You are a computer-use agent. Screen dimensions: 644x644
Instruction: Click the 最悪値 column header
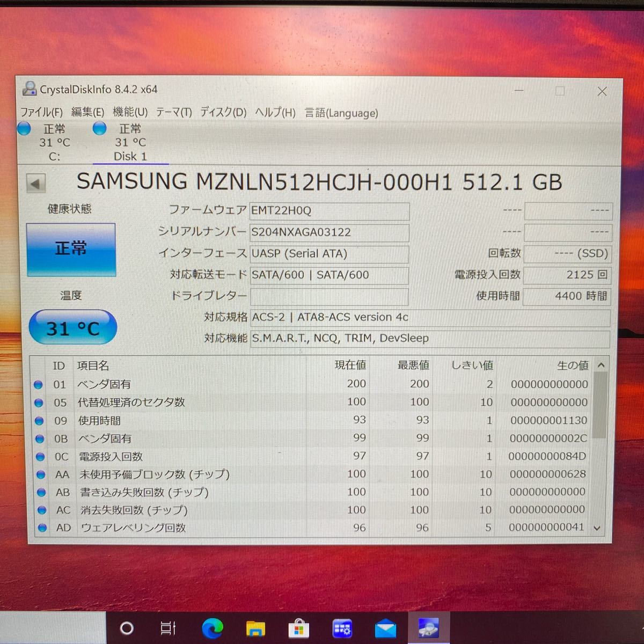[x=413, y=365]
